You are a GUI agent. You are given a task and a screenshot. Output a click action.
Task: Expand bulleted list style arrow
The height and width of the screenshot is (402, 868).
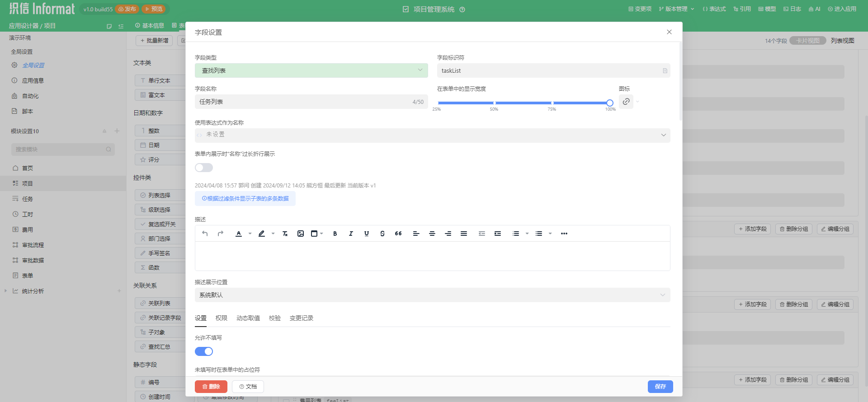click(550, 234)
